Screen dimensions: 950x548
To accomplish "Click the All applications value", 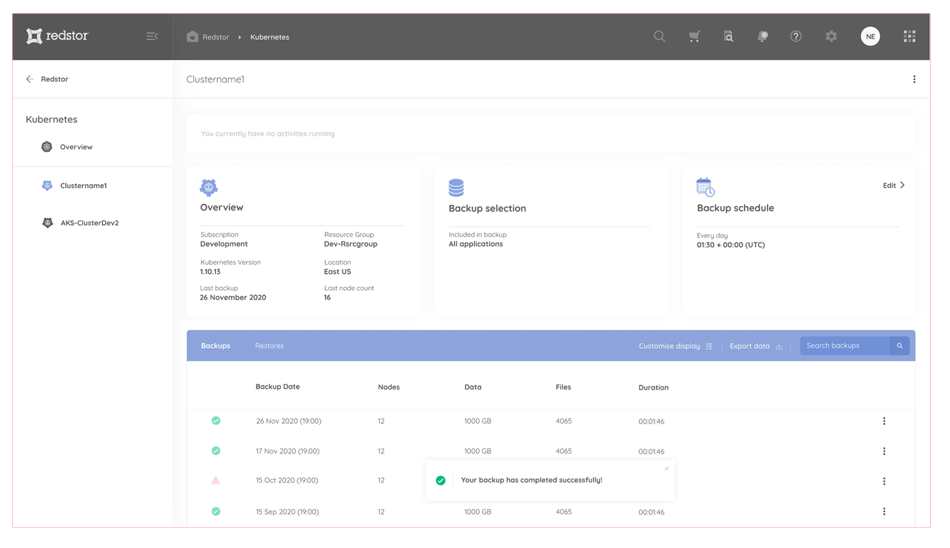I will point(476,244).
